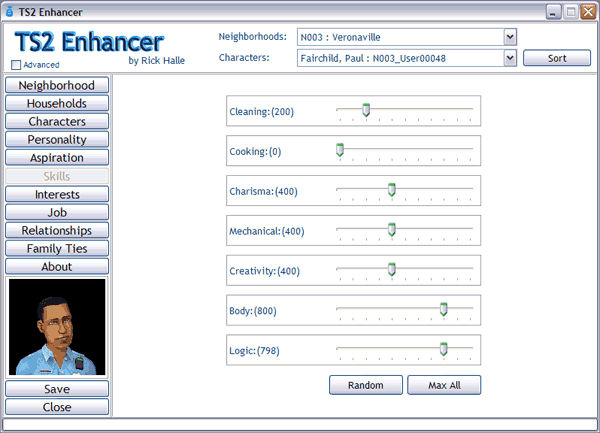Click the Save button
The width and height of the screenshot is (600, 433).
tap(57, 389)
